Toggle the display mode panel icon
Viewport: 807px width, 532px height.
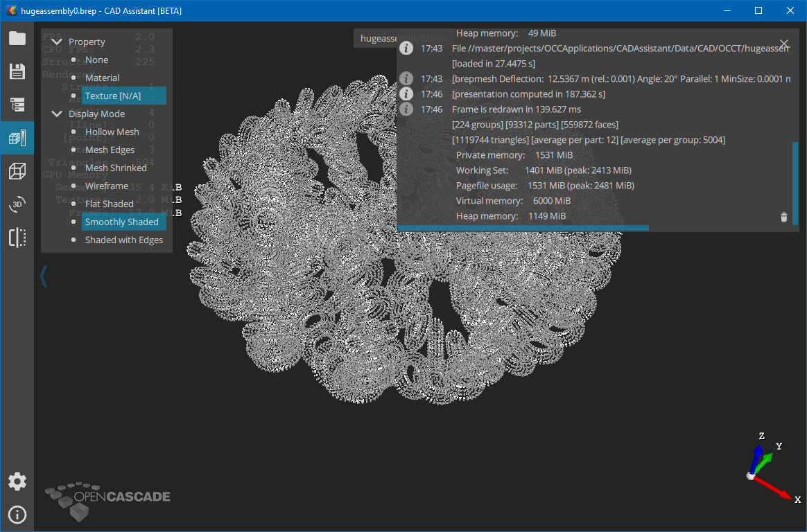coord(17,138)
